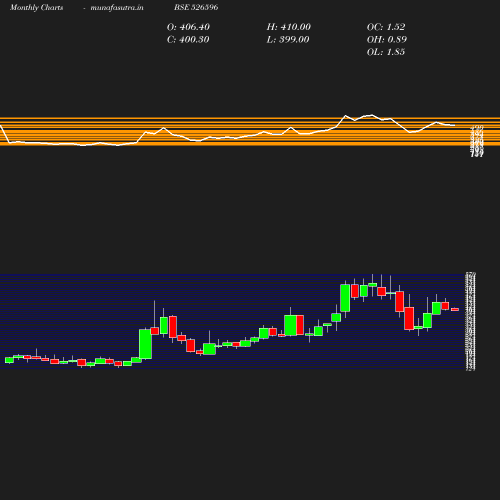Select the open value "O: 406.40"
The image size is (500, 500).
tap(188, 27)
